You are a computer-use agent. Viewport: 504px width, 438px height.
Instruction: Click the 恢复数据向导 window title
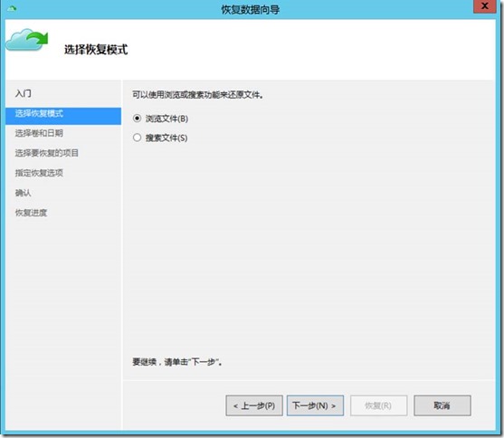coord(250,10)
